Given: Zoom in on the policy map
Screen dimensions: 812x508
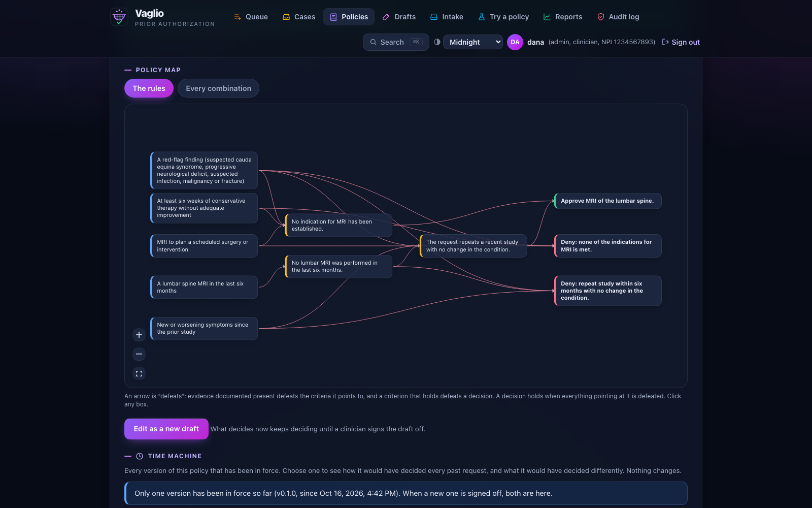Looking at the screenshot, I should 139,335.
